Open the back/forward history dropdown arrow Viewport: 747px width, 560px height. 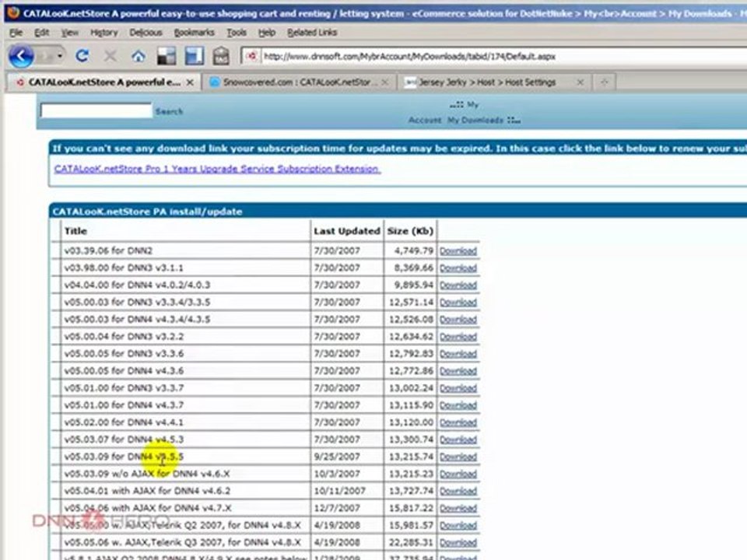click(60, 56)
